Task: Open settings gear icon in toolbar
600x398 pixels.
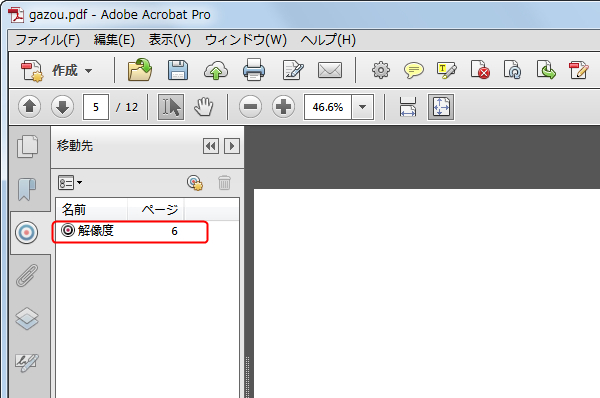Action: 381,70
